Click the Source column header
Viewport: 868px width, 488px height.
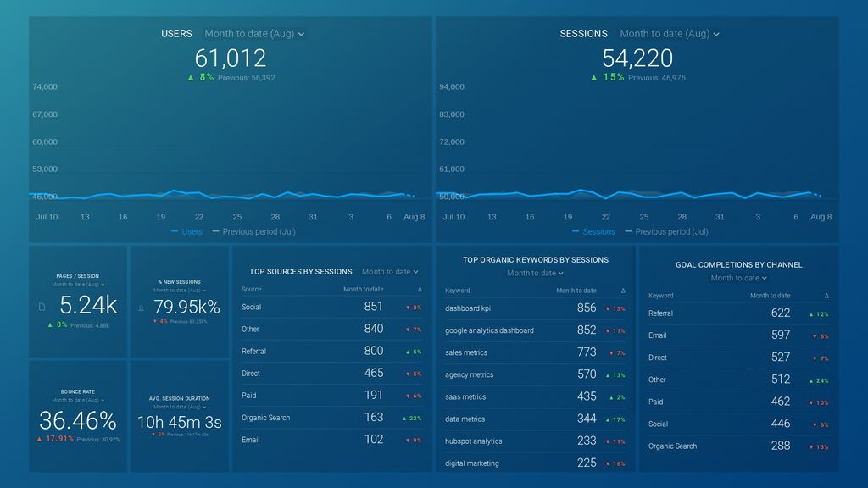point(251,290)
